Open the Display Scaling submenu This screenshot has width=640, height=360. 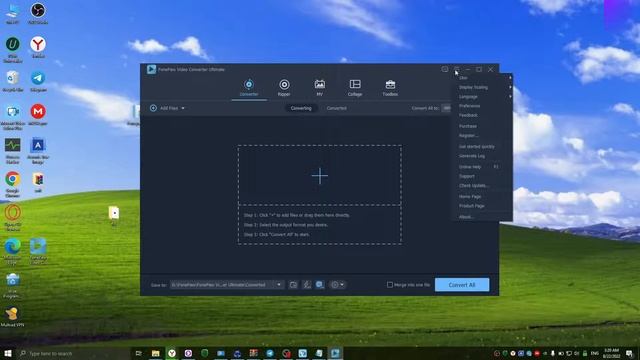(482, 87)
